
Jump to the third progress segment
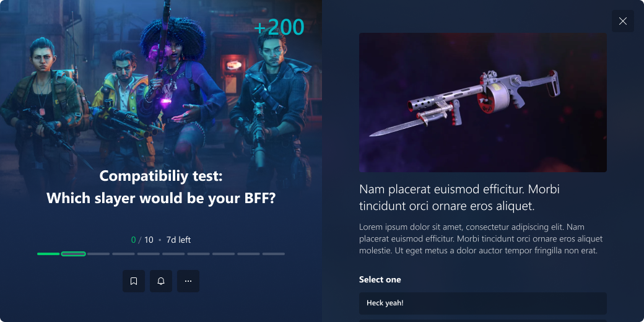98,254
